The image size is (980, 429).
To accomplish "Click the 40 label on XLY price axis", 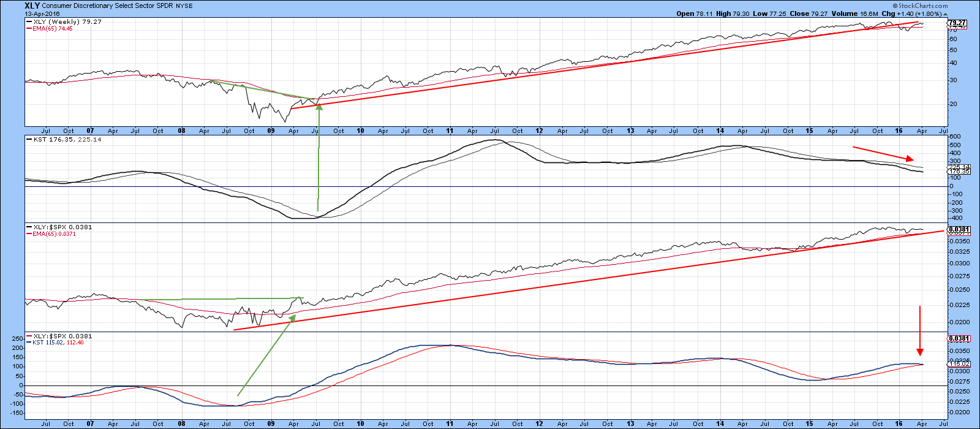I will 952,63.
